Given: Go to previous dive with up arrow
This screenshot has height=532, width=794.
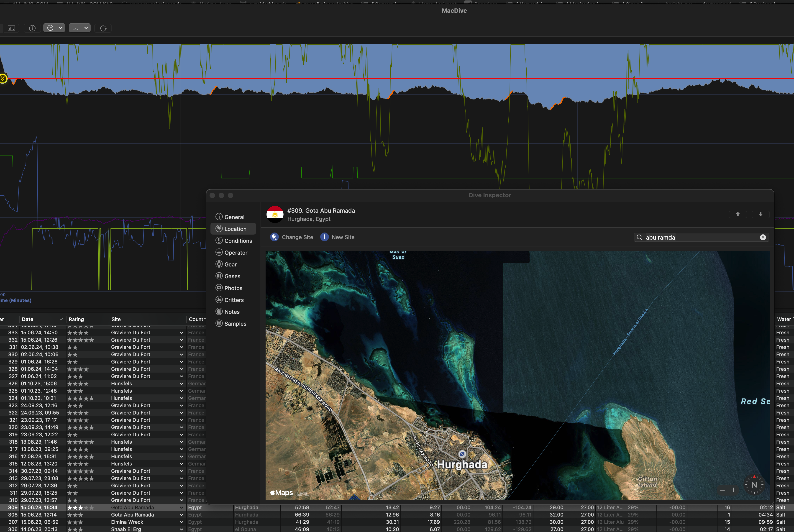Looking at the screenshot, I should click(738, 214).
